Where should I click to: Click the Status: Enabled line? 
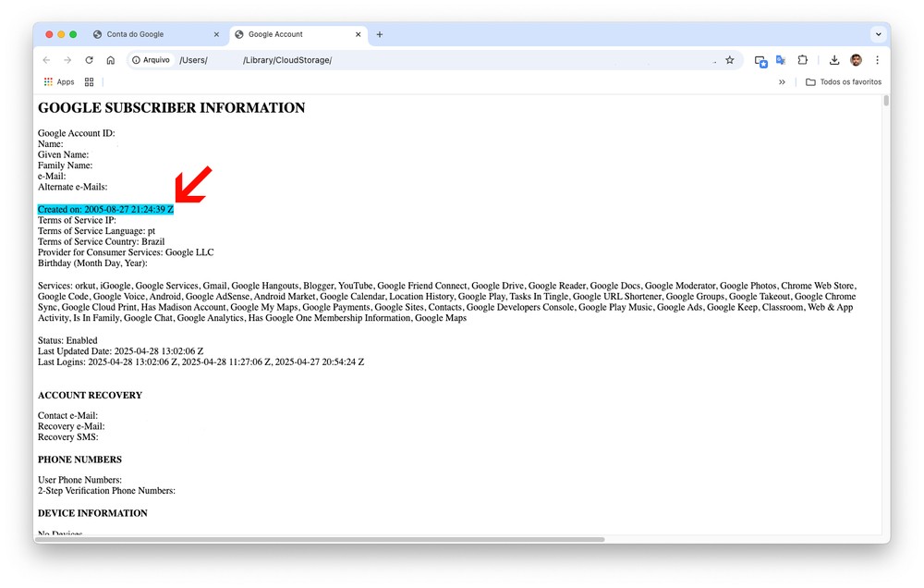click(67, 340)
